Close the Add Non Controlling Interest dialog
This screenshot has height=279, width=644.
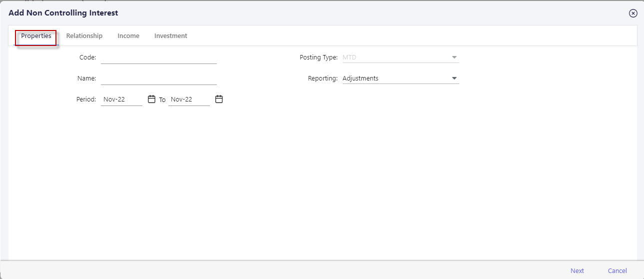(x=633, y=13)
